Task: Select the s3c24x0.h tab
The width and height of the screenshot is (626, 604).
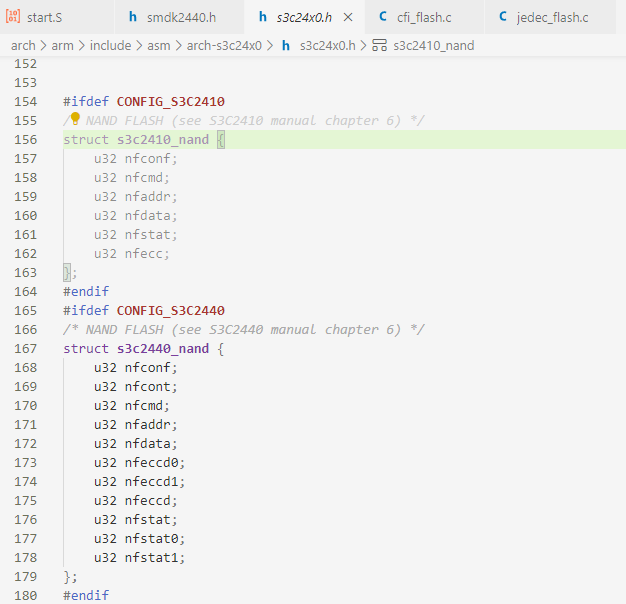Action: point(304,17)
